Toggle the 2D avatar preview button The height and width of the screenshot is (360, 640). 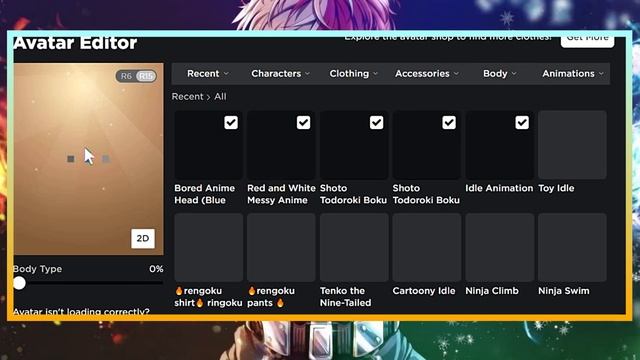point(143,238)
